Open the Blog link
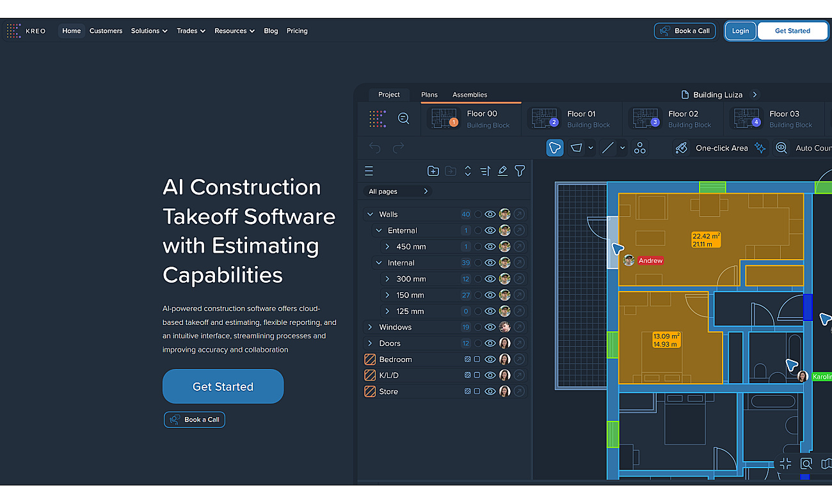832x504 pixels. click(x=271, y=31)
